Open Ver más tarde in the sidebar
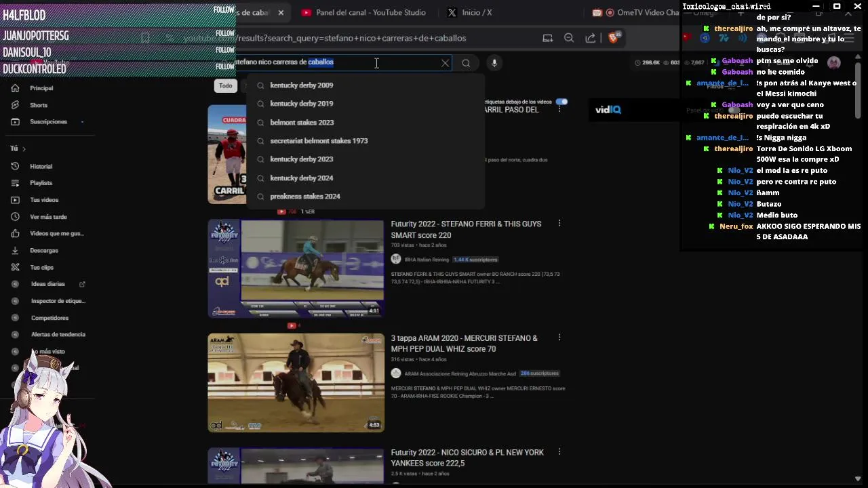868x488 pixels. [48, 217]
